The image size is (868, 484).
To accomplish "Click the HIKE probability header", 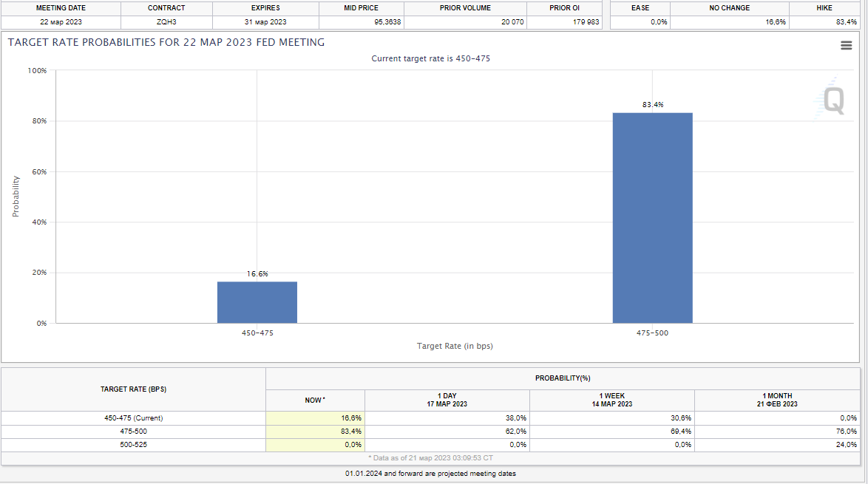I will (824, 8).
